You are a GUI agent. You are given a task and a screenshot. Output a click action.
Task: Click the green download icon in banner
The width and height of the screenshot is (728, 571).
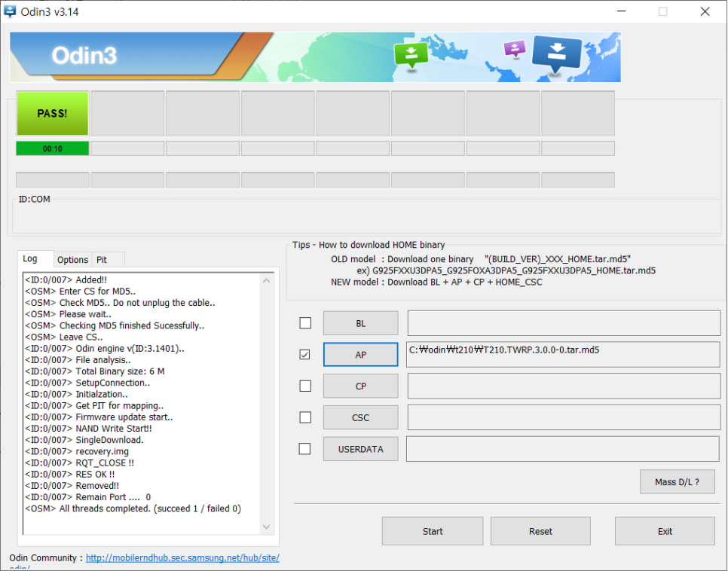point(411,56)
